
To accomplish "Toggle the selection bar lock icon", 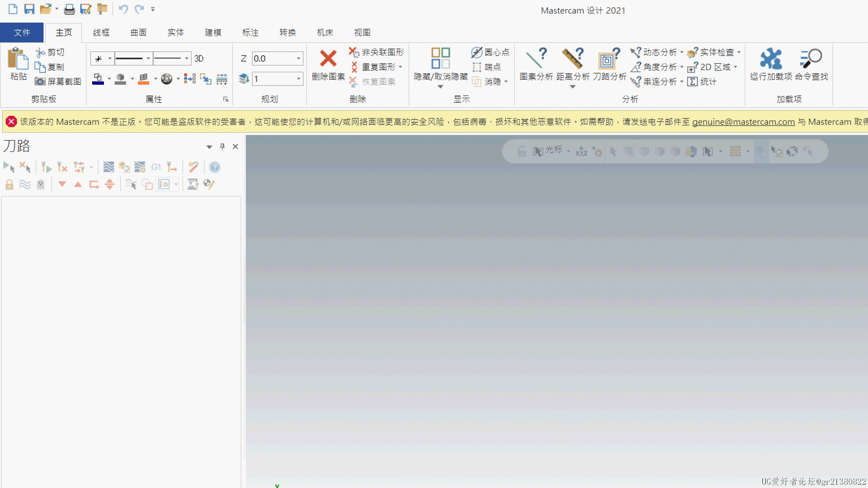I will (522, 151).
